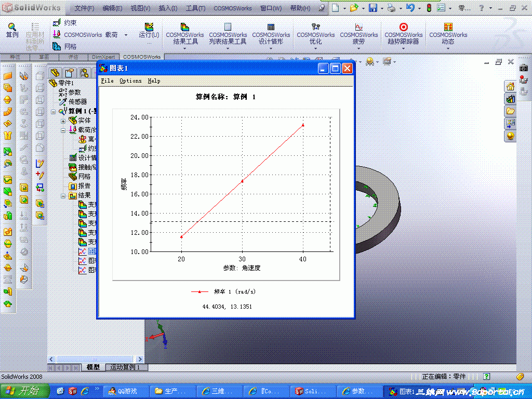Open the Design Library icon in the task pane
The height and width of the screenshot is (399, 532).
[x=510, y=99]
